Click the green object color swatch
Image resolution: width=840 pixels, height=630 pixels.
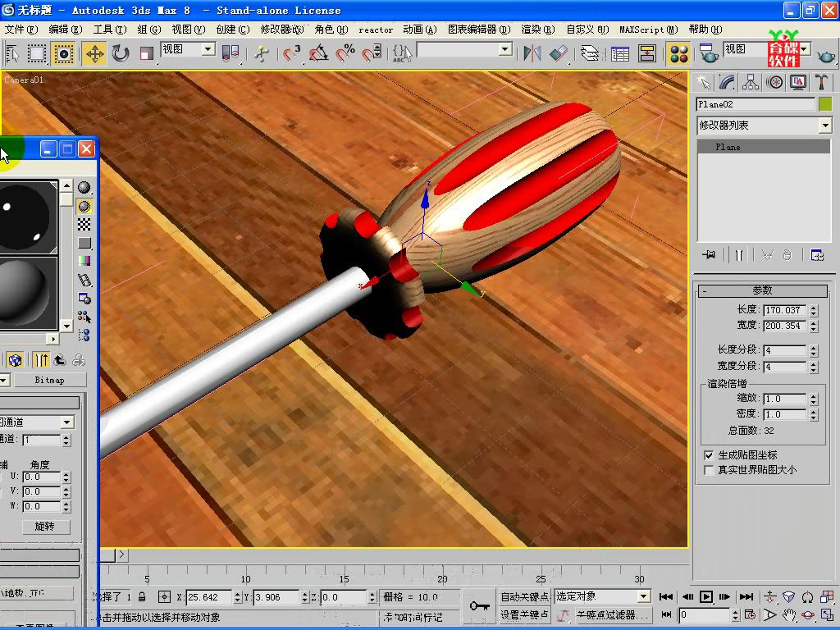point(825,104)
